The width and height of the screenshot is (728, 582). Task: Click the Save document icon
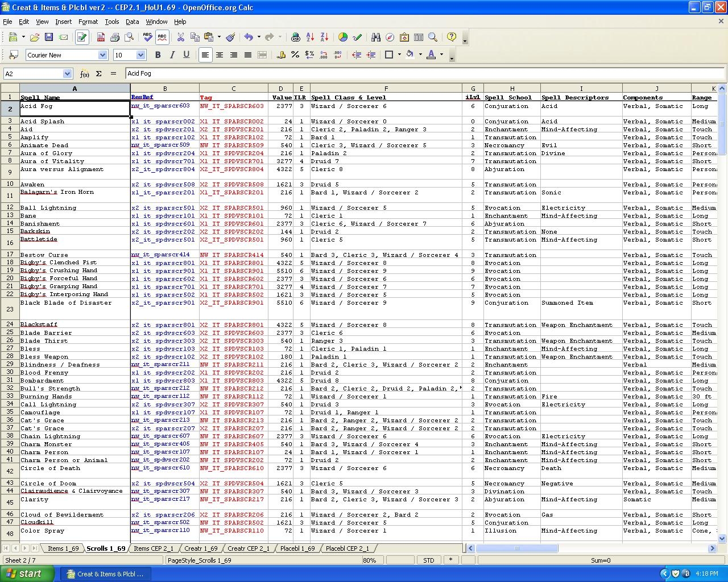tap(49, 38)
